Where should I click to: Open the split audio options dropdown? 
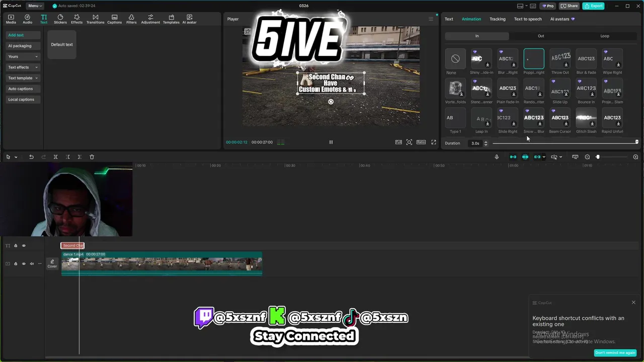point(561,157)
